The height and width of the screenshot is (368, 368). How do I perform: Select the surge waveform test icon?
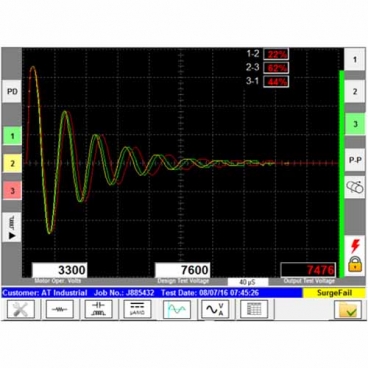[177, 309]
